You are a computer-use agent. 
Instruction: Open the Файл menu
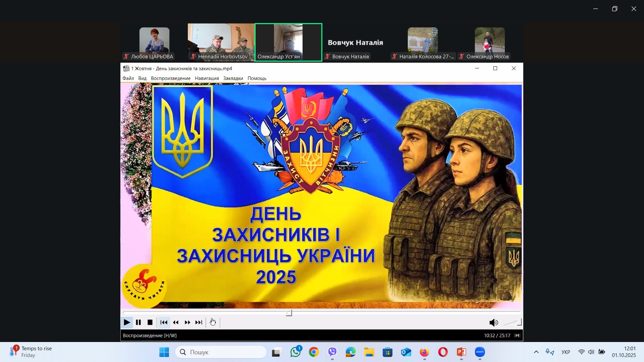click(128, 78)
